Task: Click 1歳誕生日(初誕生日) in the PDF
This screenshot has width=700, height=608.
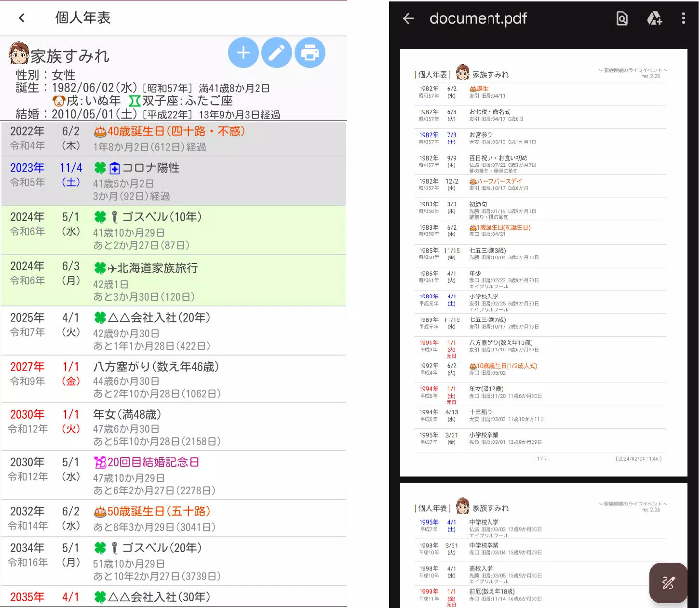Action: 504,227
